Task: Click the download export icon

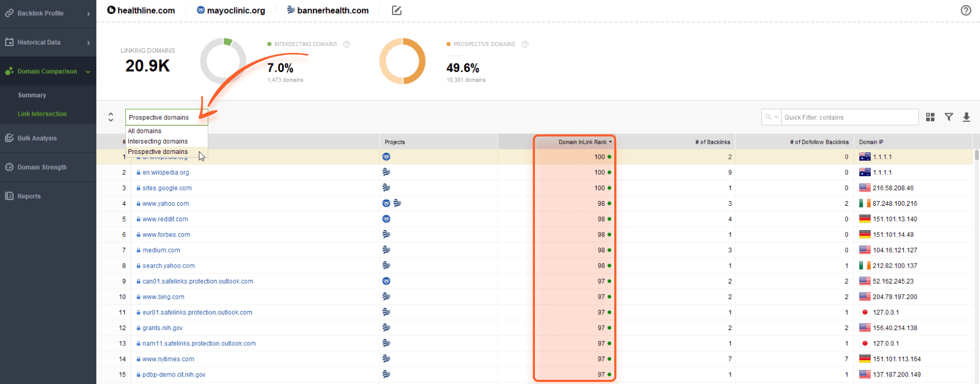Action: (x=966, y=117)
